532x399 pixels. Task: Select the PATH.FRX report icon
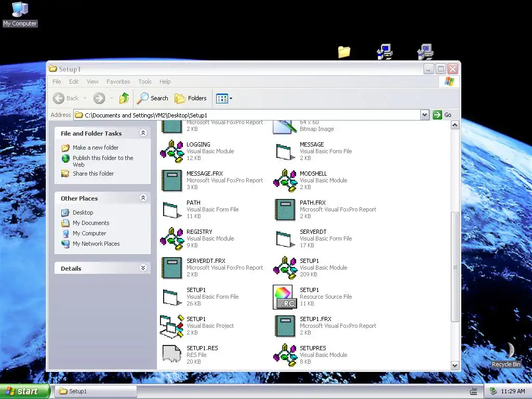[x=285, y=210]
